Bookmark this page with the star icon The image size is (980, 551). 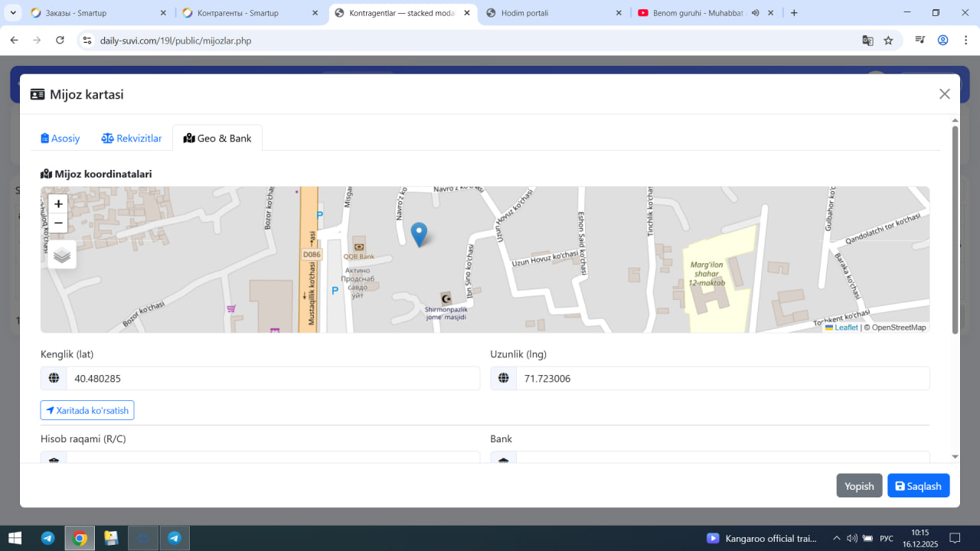click(888, 41)
